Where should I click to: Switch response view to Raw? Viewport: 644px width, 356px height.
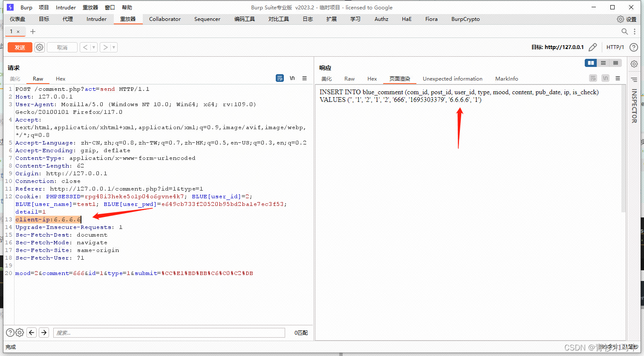point(349,79)
